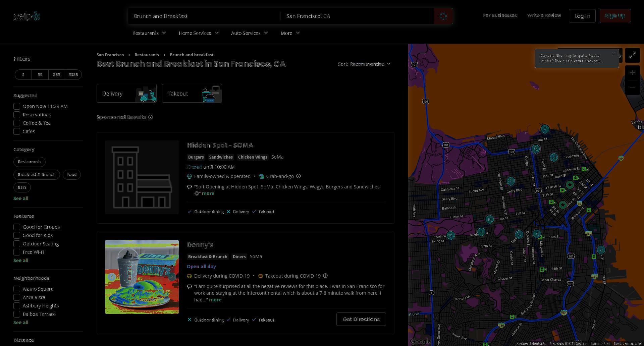644x346 pixels.
Task: Zoom in on the map
Action: click(633, 72)
